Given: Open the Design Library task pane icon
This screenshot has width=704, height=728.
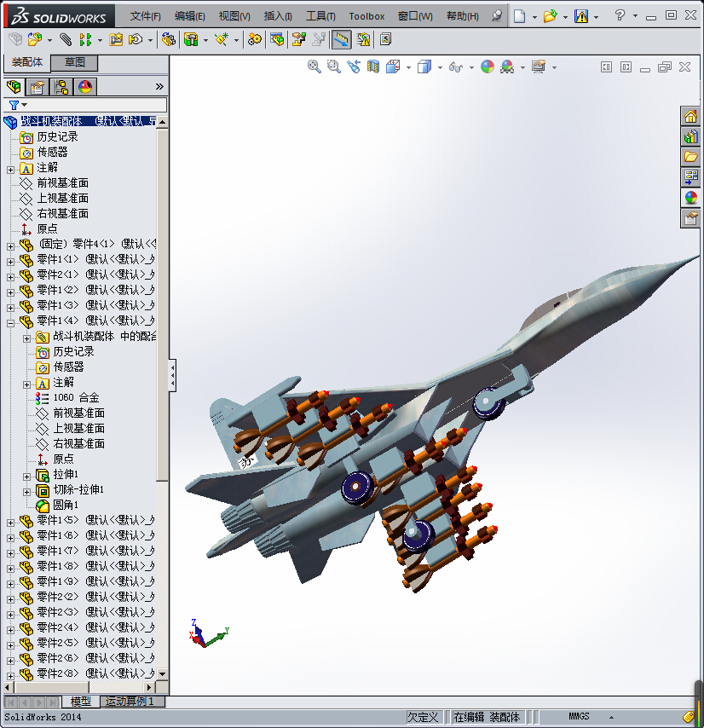Looking at the screenshot, I should [690, 136].
